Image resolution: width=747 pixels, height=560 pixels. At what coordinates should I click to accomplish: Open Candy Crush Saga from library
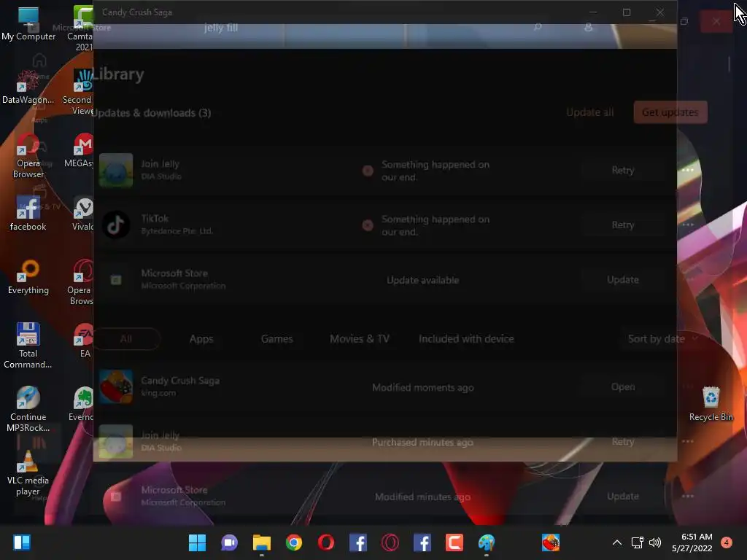[x=623, y=387]
